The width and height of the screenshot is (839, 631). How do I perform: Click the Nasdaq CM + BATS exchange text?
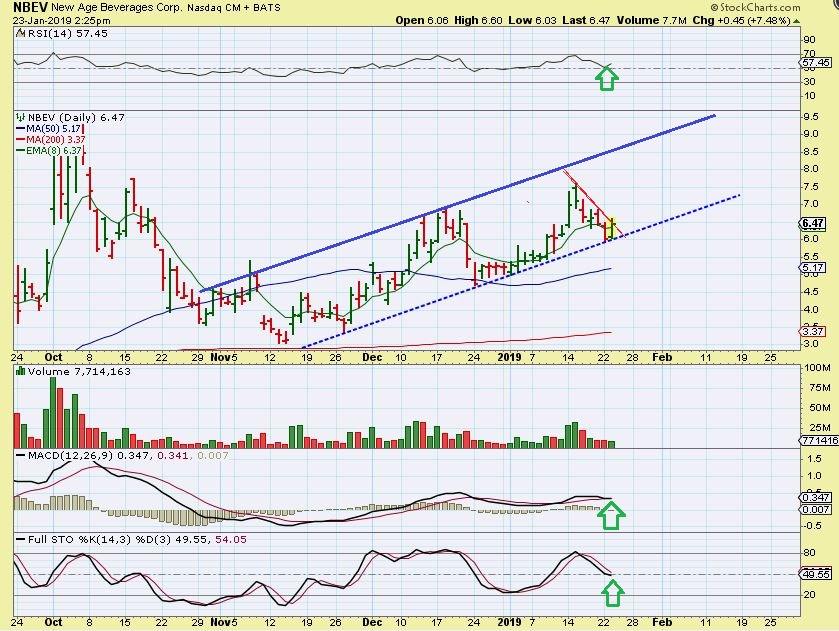tap(234, 8)
